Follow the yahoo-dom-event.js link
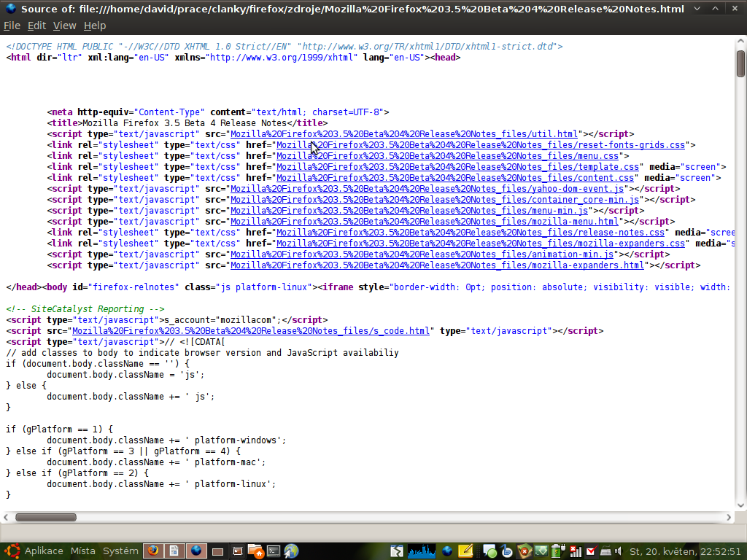Screen dimensions: 747x560 [427, 189]
